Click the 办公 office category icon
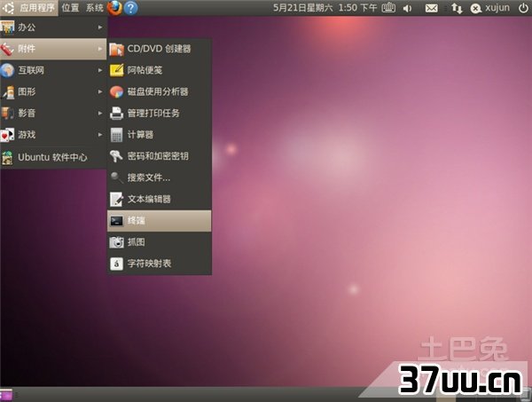 (7, 28)
